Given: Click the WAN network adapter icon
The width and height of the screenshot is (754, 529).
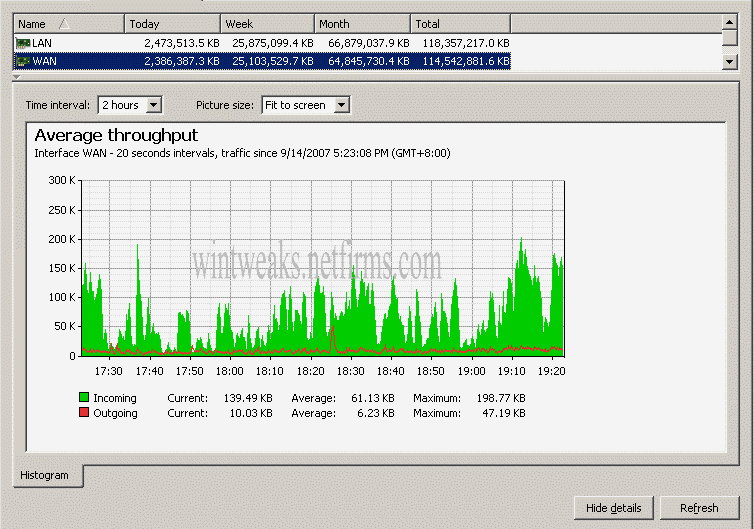Looking at the screenshot, I should point(23,61).
